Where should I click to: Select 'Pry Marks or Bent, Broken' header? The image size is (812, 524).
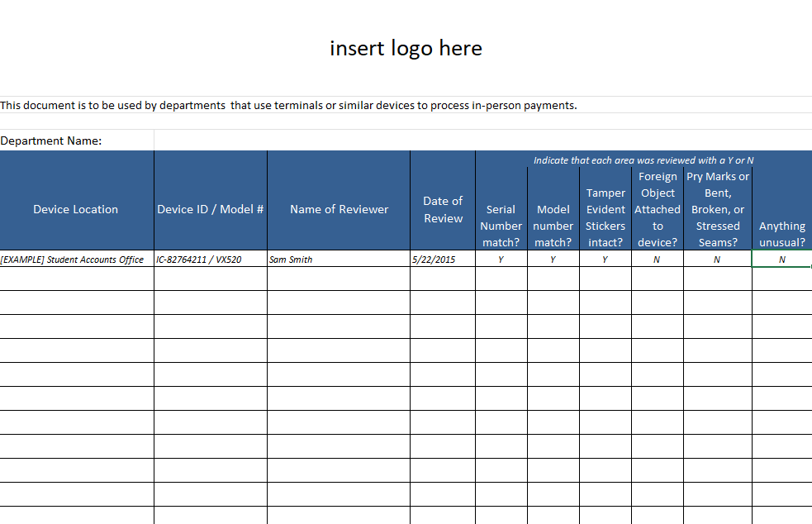[x=718, y=209]
